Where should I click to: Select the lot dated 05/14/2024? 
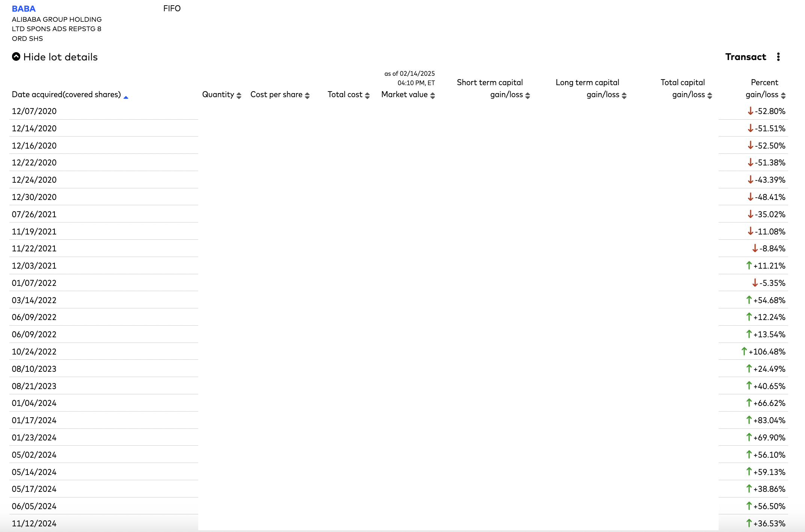[34, 472]
